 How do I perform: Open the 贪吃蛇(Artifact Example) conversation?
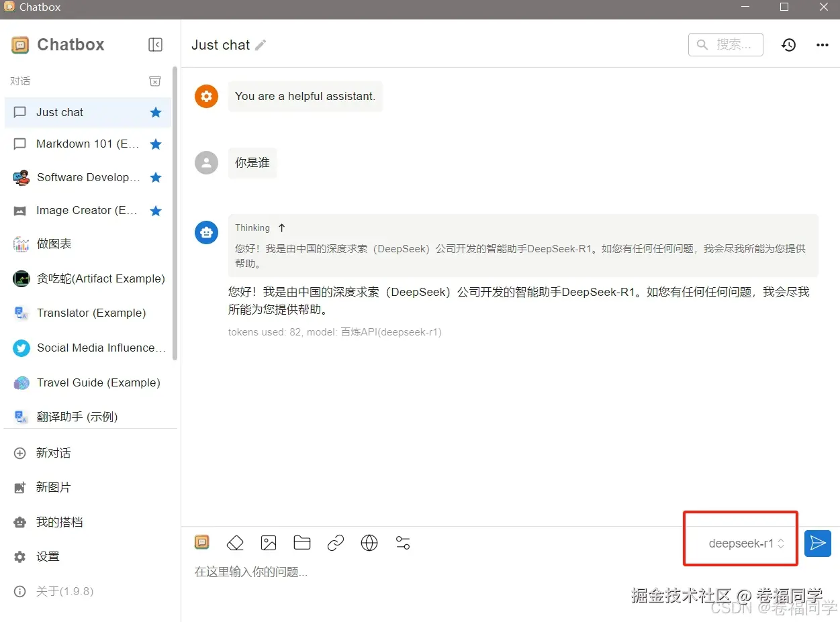88,278
